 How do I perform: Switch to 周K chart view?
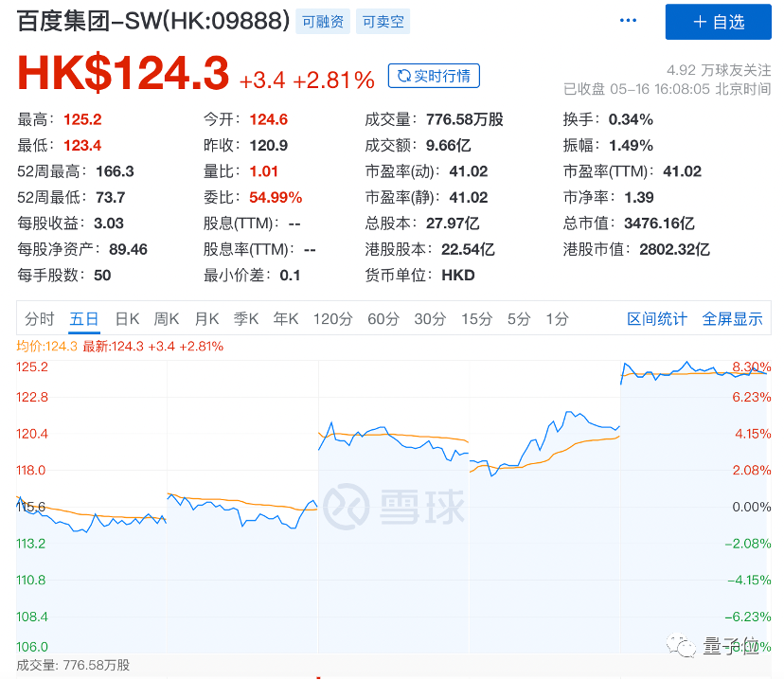tap(167, 319)
